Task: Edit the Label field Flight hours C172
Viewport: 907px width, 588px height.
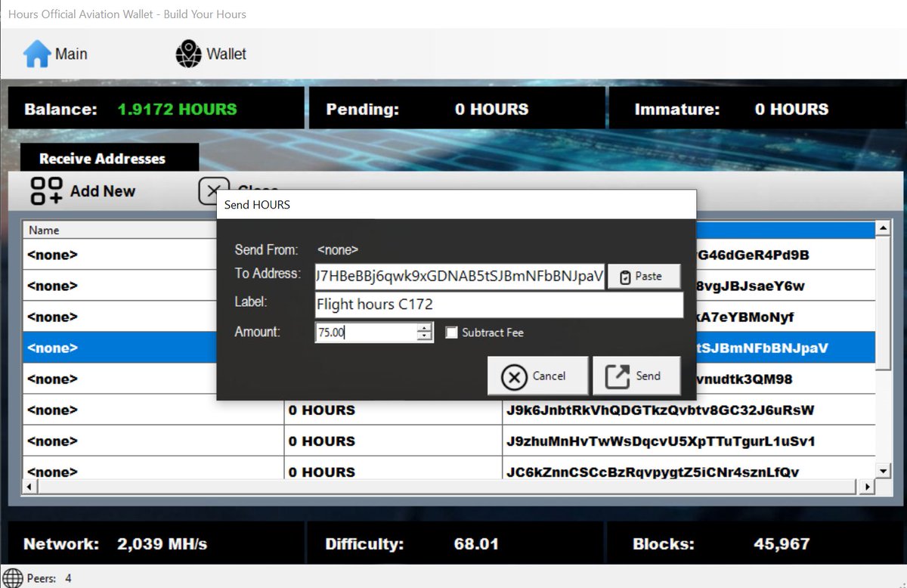Action: coord(499,305)
